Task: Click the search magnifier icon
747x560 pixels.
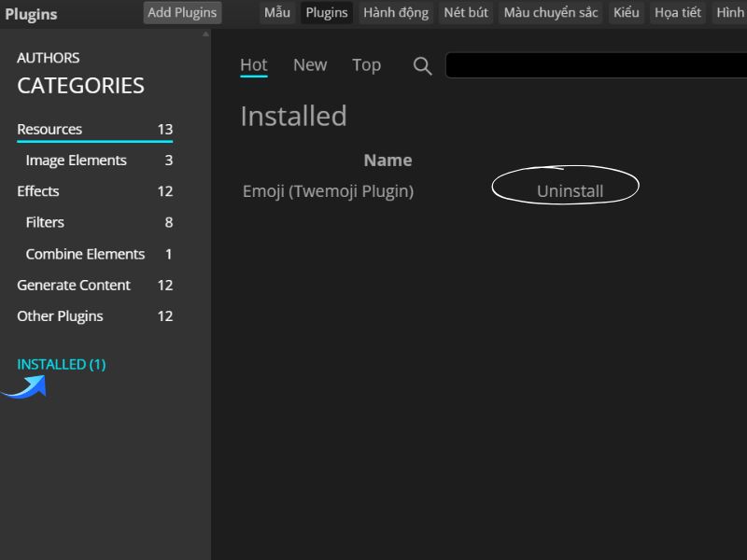Action: (422, 65)
